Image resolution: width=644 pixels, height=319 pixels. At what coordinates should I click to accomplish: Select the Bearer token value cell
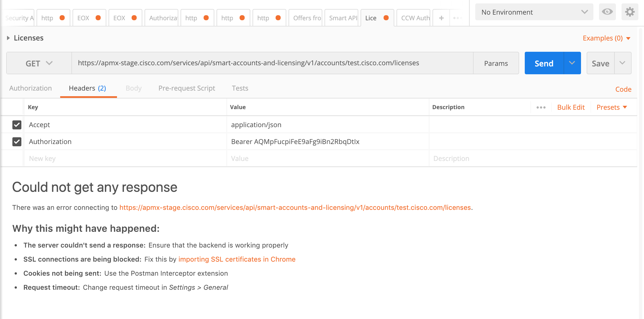pyautogui.click(x=328, y=141)
